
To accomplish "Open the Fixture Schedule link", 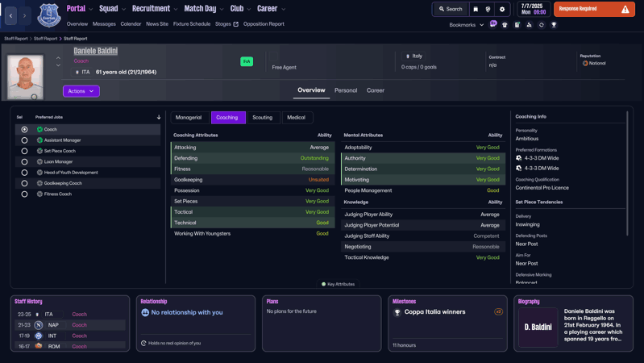I will (192, 24).
